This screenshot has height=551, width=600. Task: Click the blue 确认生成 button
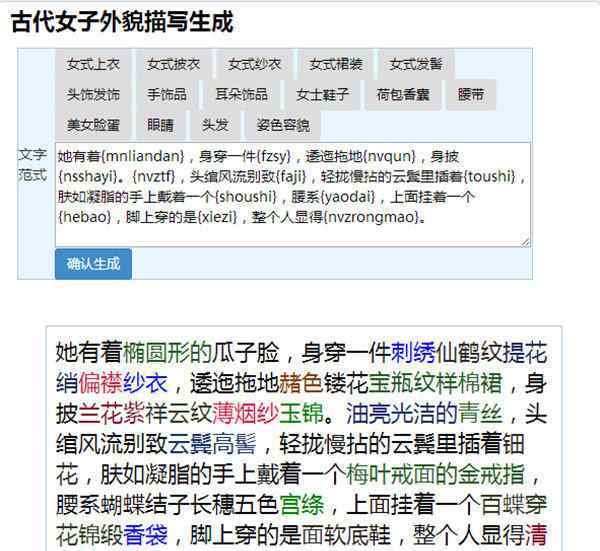tap(93, 264)
